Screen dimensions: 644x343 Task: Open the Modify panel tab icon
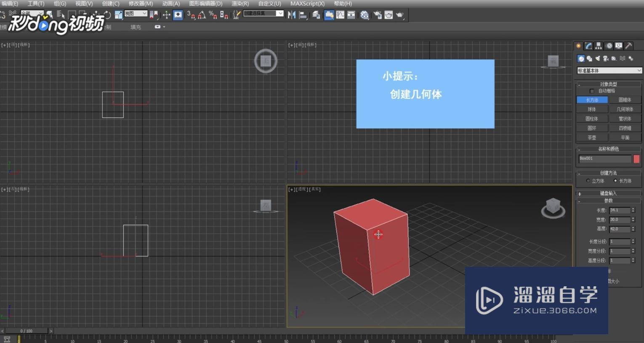(588, 46)
